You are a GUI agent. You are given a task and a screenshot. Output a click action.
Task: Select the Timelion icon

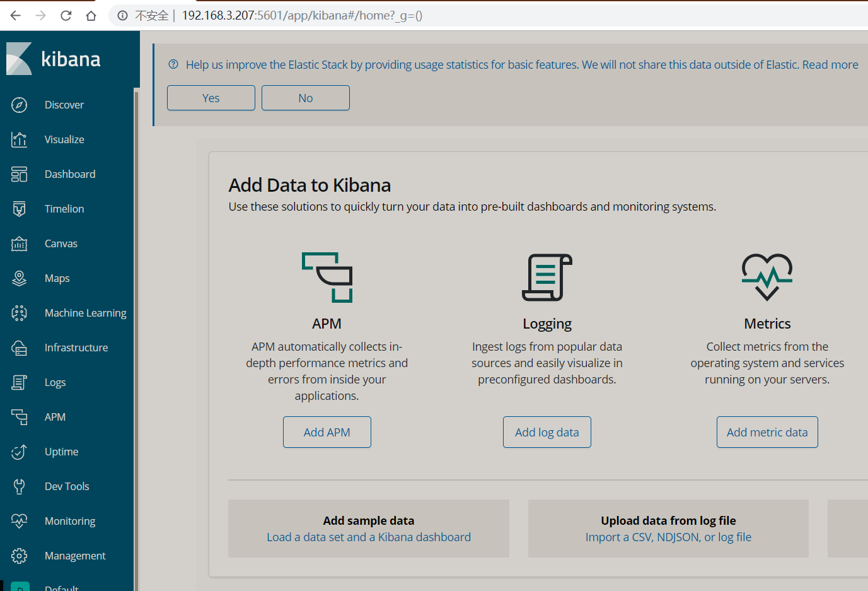[x=20, y=209]
